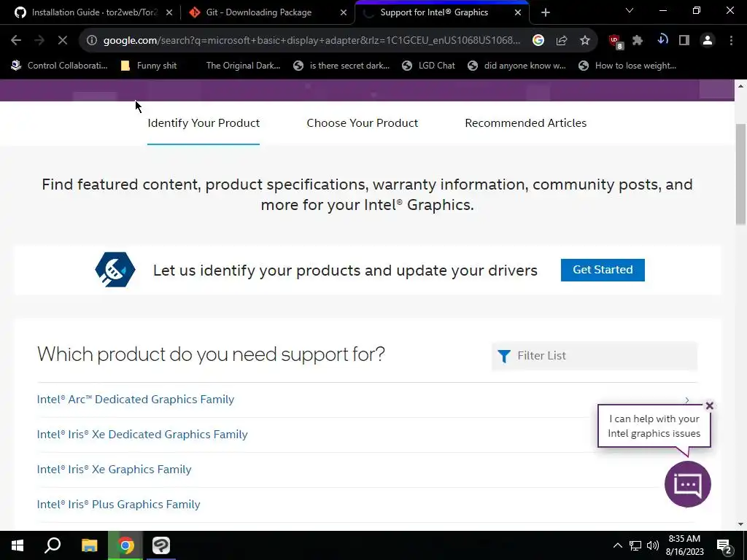This screenshot has width=747, height=560.
Task: Close the Installation Guide tab
Action: pos(169,12)
